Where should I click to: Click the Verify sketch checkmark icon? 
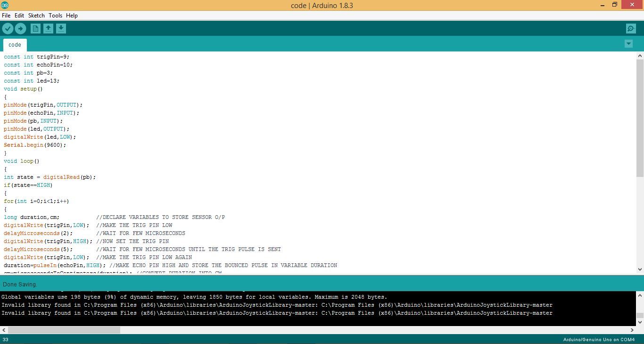tap(8, 29)
